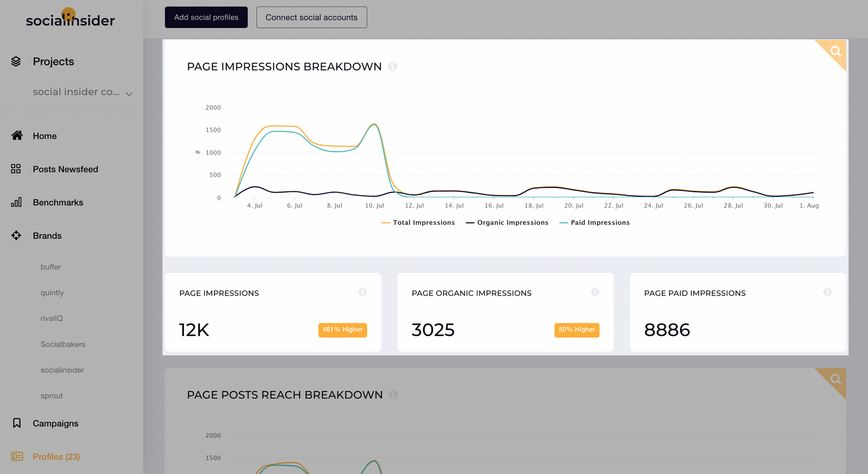Click the PAGE ORGANIC IMPRESSIONS card title
This screenshot has height=474, width=868.
[471, 293]
